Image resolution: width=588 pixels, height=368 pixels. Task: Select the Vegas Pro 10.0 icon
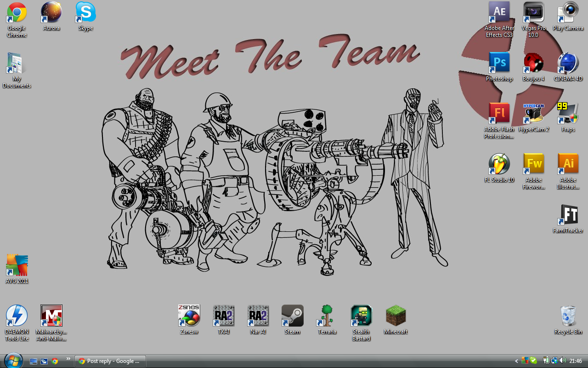pos(533,13)
